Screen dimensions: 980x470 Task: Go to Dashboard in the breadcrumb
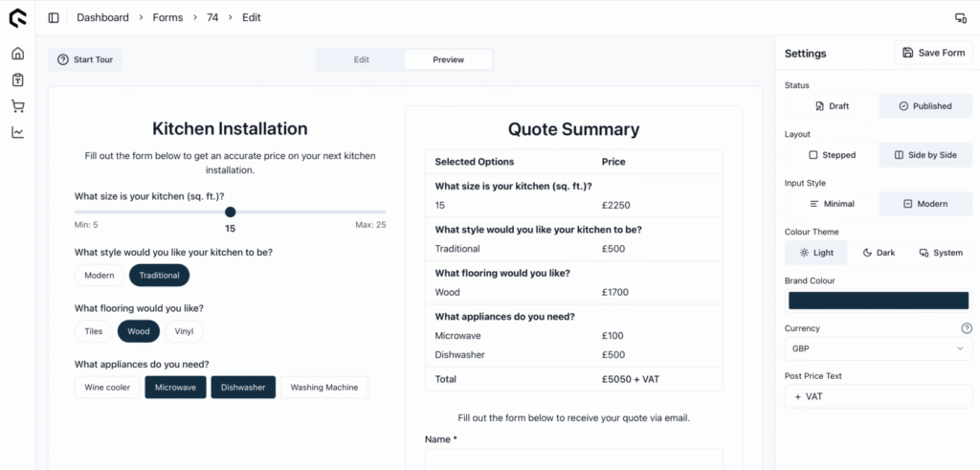point(102,17)
